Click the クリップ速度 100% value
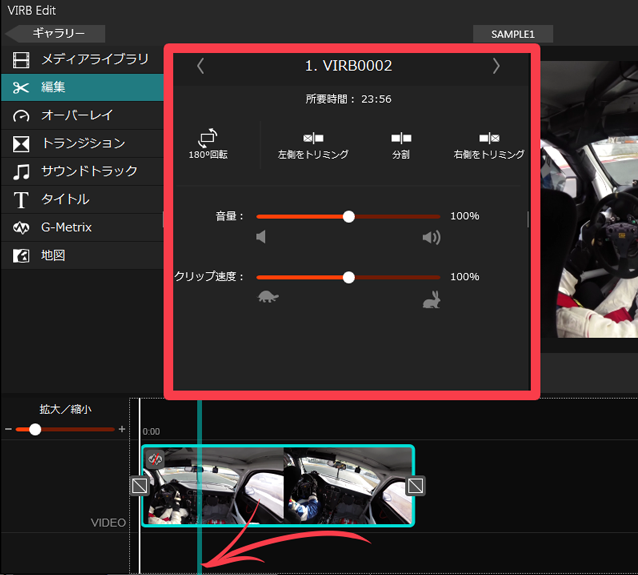 (x=465, y=277)
